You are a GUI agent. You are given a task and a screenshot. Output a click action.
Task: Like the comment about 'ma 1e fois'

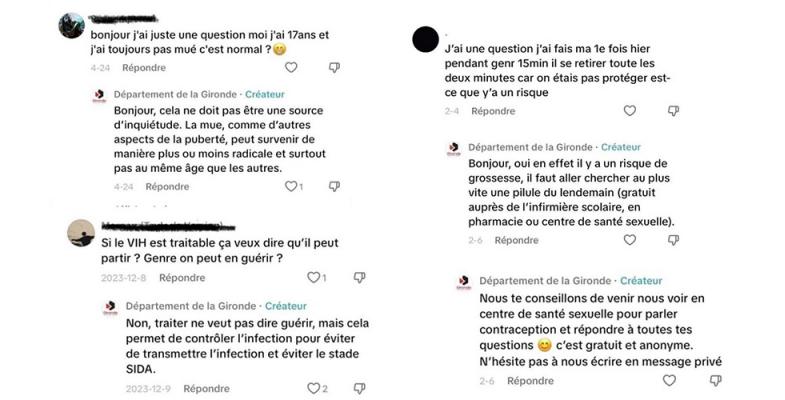pos(657,112)
